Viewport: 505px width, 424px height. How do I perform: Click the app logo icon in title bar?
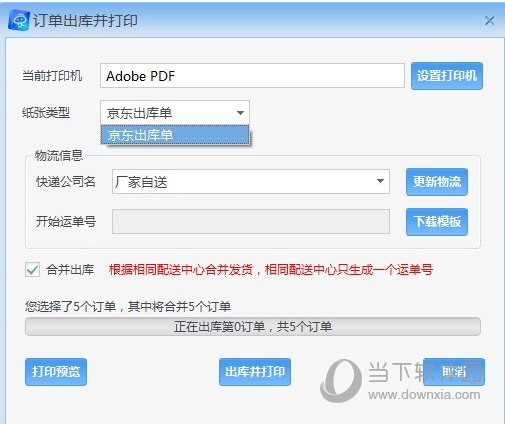19,21
